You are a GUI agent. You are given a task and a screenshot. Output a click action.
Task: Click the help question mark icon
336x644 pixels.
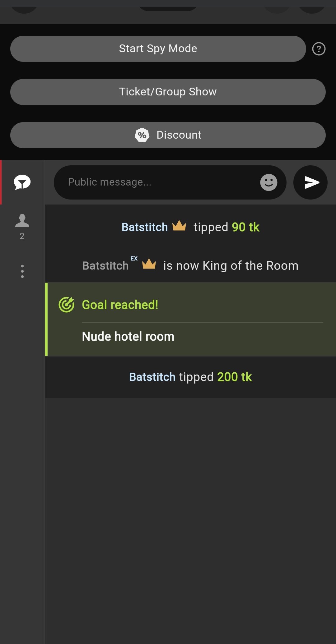(319, 49)
